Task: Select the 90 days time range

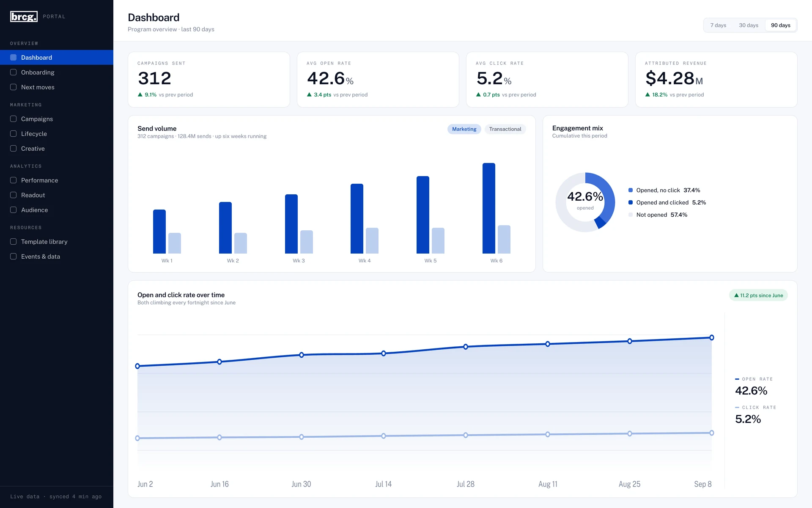Action: coord(780,25)
